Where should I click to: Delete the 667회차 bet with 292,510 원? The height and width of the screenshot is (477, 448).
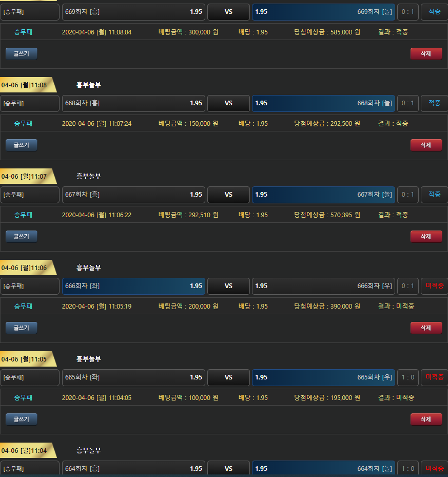click(425, 236)
